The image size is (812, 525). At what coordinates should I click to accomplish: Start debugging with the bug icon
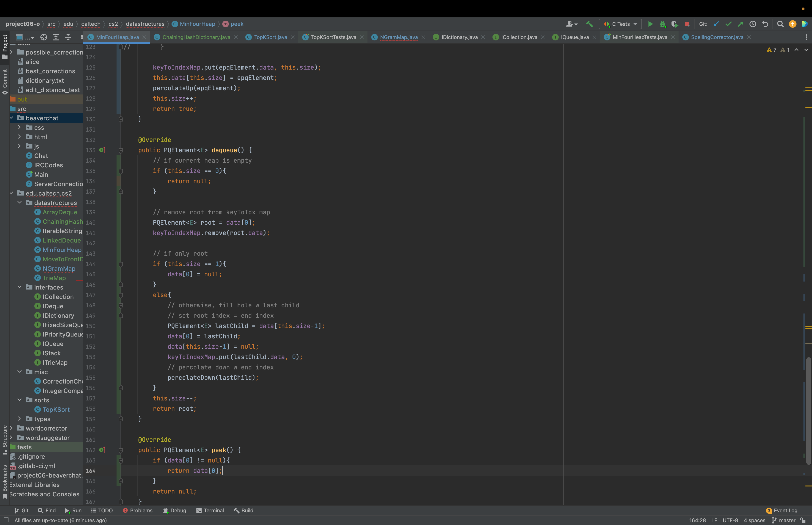coord(662,24)
